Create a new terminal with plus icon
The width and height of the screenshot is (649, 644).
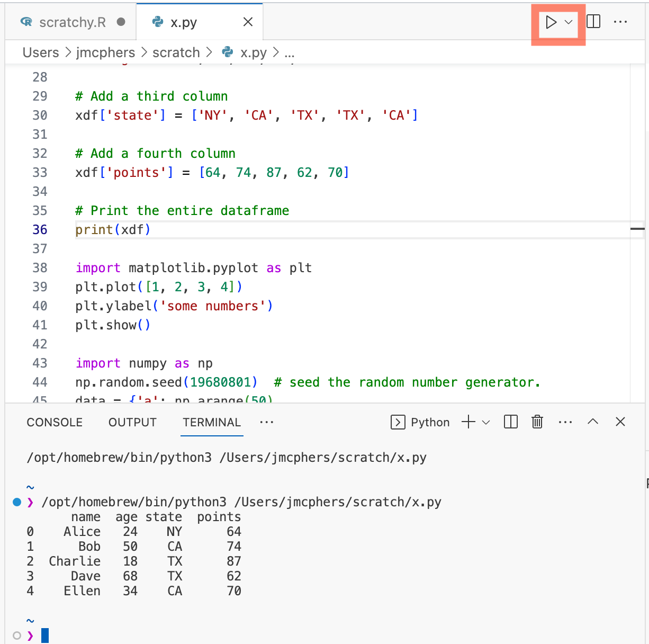point(466,422)
